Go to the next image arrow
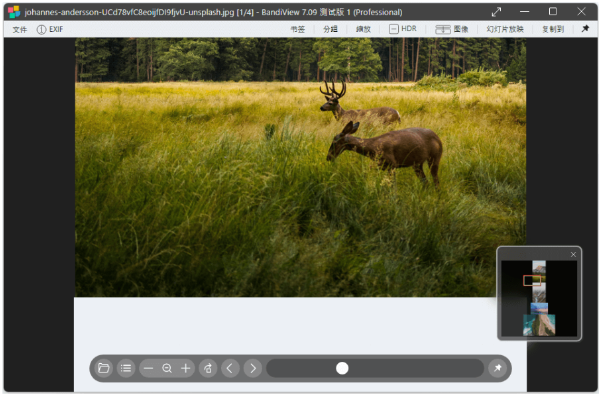 click(253, 368)
